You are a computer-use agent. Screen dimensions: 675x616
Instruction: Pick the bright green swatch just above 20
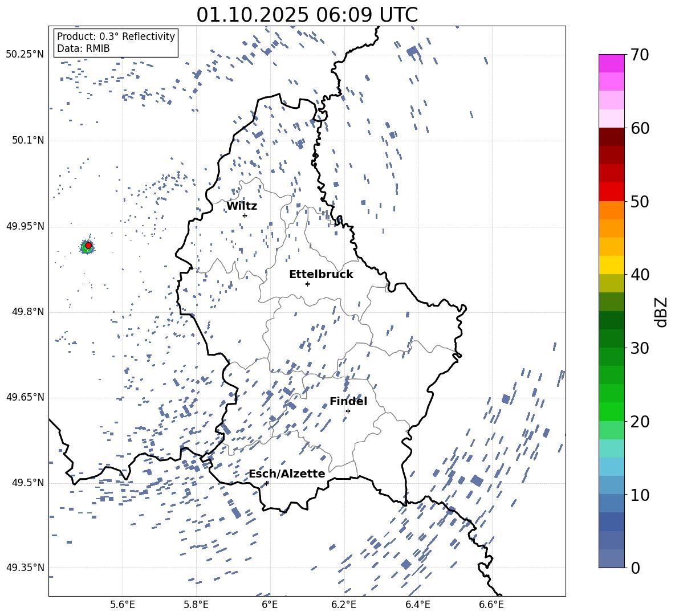611,411
